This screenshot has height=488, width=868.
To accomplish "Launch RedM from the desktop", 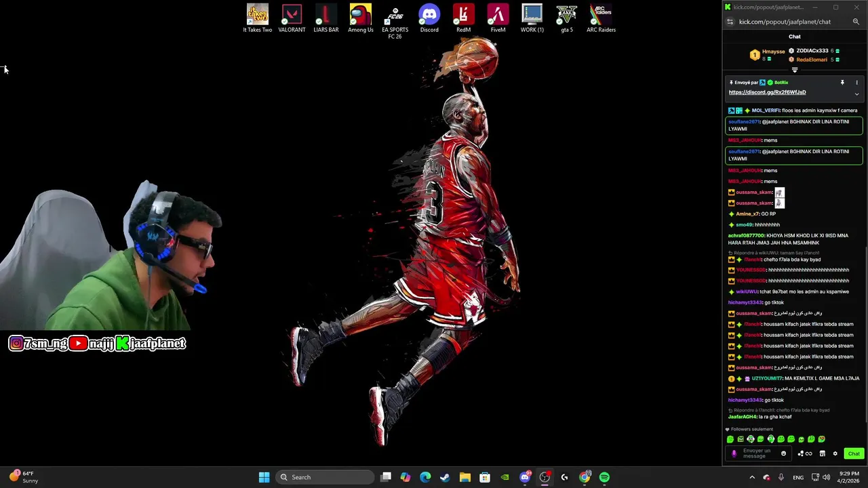I will tap(463, 18).
